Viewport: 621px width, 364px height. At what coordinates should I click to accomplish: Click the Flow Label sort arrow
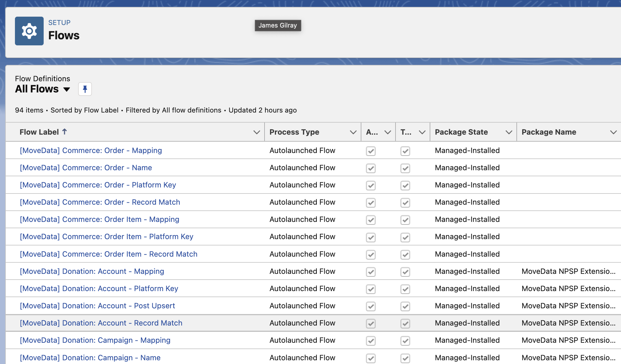[x=65, y=132]
